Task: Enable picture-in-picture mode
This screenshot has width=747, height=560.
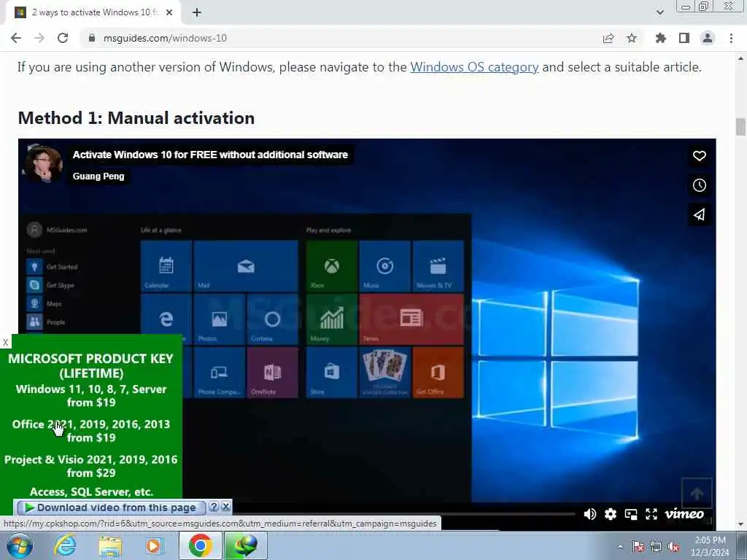Action: coord(631,514)
